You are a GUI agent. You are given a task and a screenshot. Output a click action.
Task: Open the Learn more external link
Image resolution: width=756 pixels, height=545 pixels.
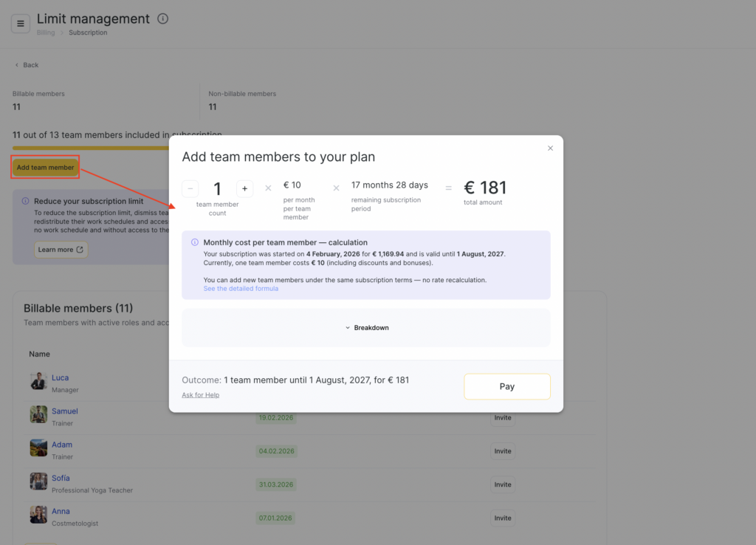[61, 250]
